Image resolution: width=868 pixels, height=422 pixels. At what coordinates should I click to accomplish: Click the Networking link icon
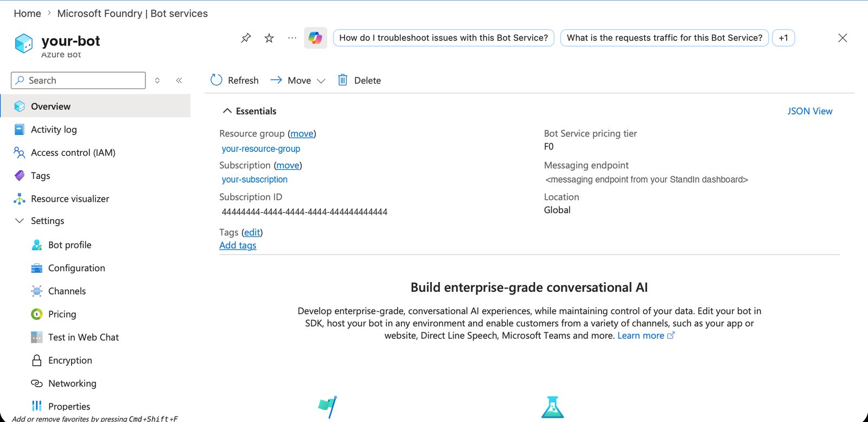37,383
